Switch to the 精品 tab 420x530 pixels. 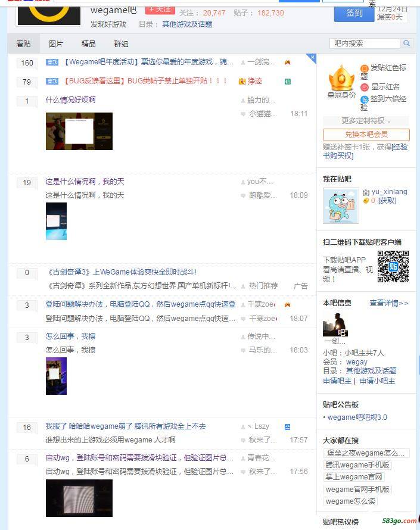pos(89,43)
